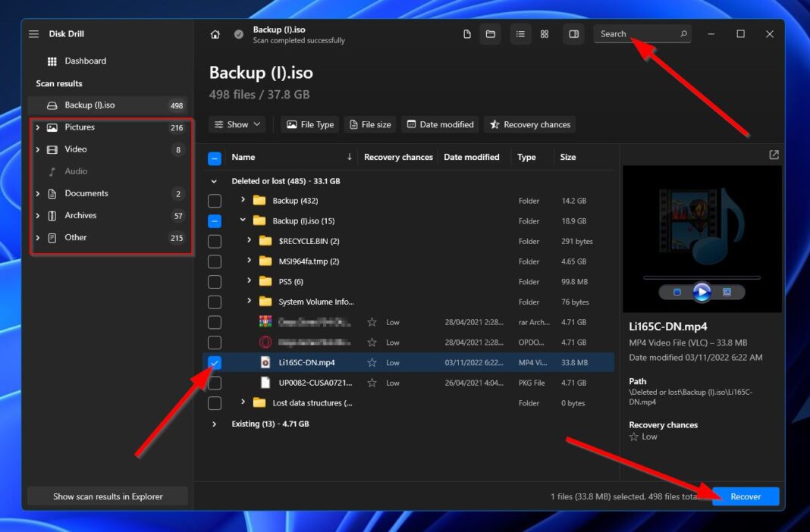
Task: Click the star icon under Recovery chances
Action: [634, 437]
